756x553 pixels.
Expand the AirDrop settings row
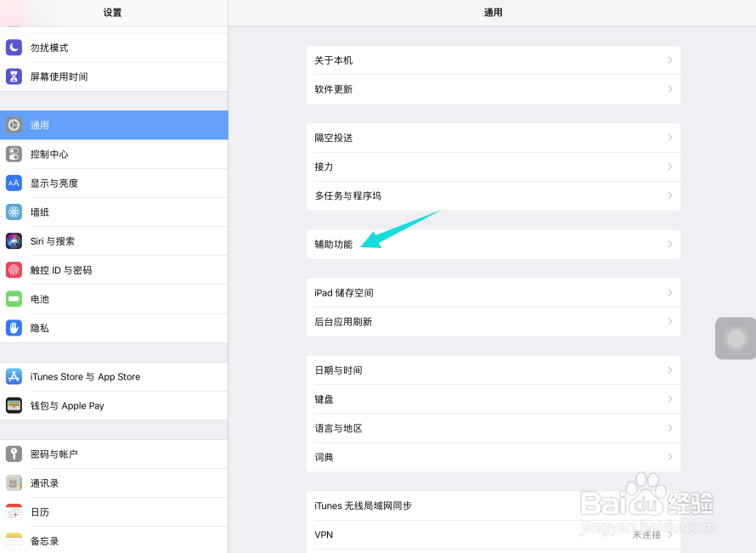click(x=493, y=137)
